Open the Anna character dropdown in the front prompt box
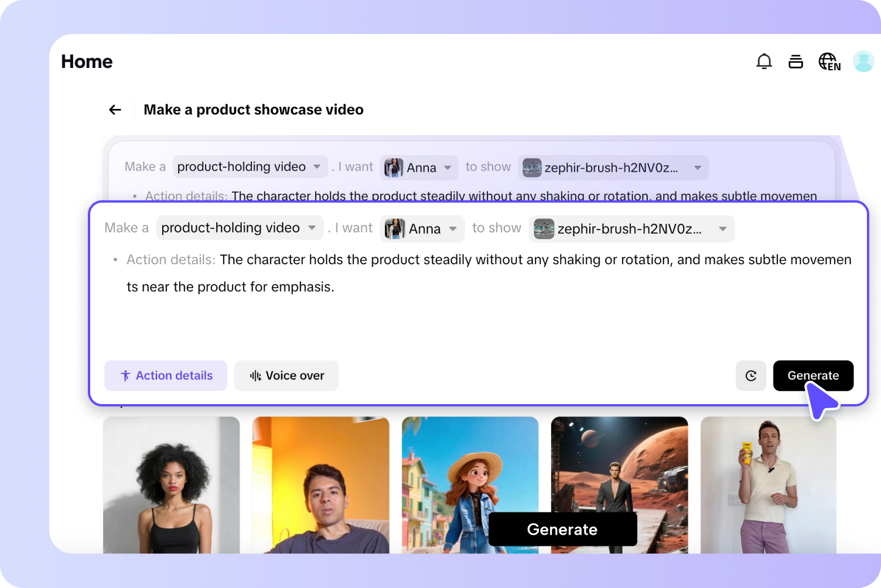Screen dimensions: 881x588 [422, 229]
